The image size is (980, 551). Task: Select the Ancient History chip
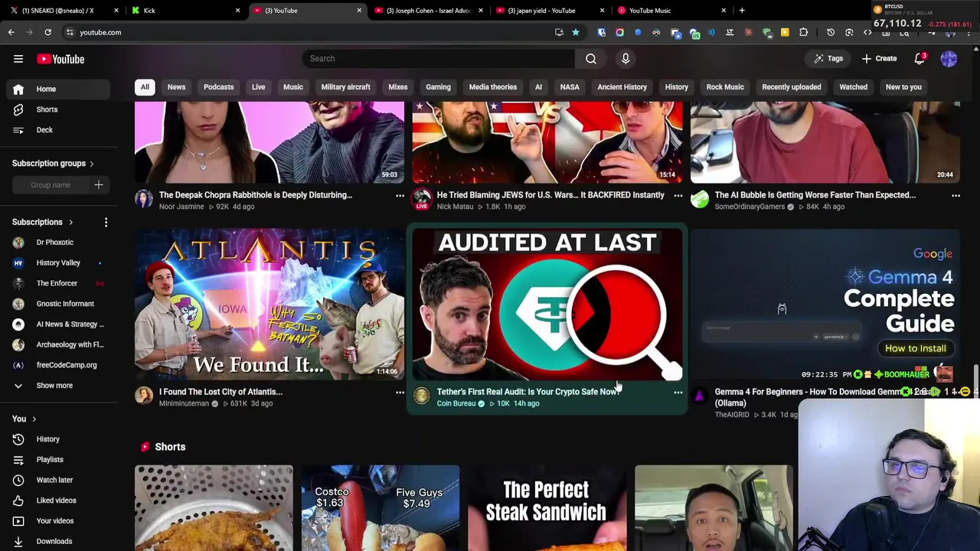[x=622, y=87]
